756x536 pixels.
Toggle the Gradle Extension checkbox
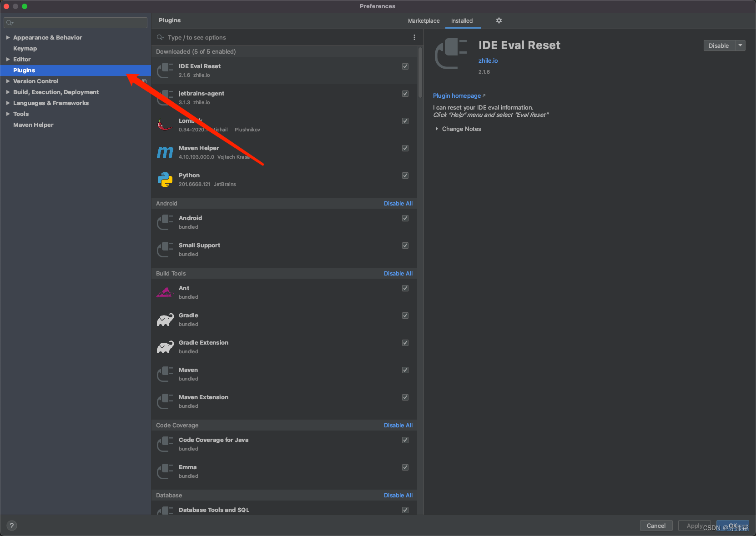pyautogui.click(x=405, y=343)
